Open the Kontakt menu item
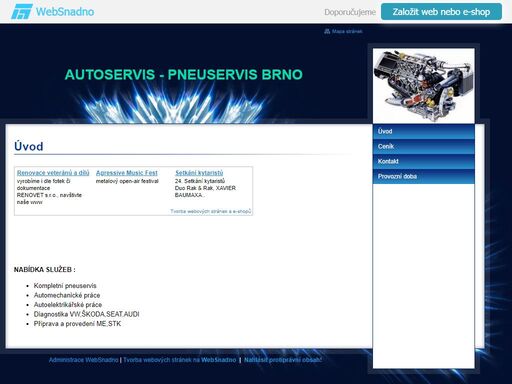512x384 pixels. (x=424, y=161)
